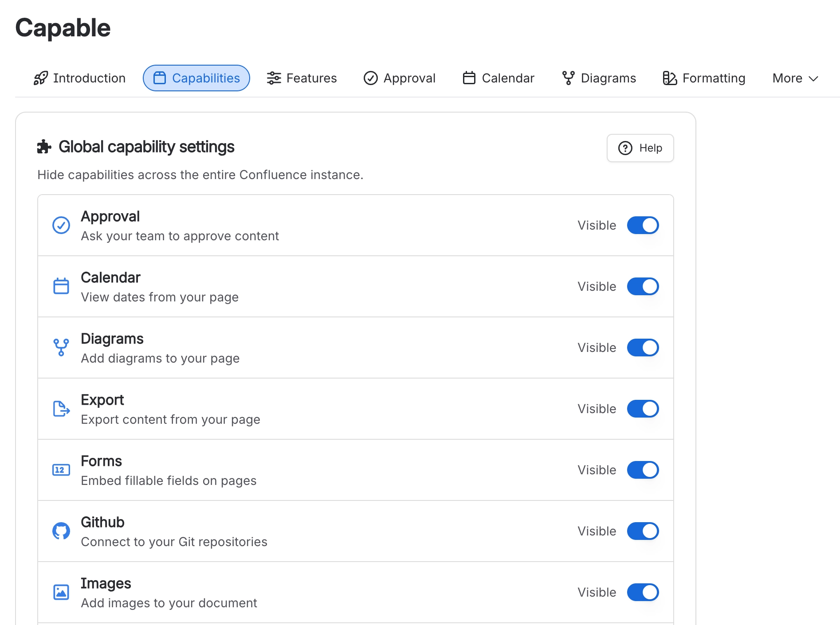Image resolution: width=840 pixels, height=625 pixels.
Task: Click the 'Hide capabilities across the entire Confluence instance' text
Action: (200, 175)
